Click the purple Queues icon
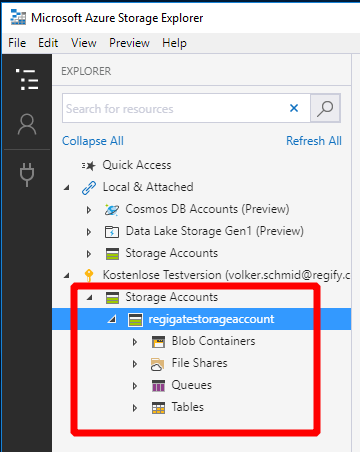 [158, 386]
